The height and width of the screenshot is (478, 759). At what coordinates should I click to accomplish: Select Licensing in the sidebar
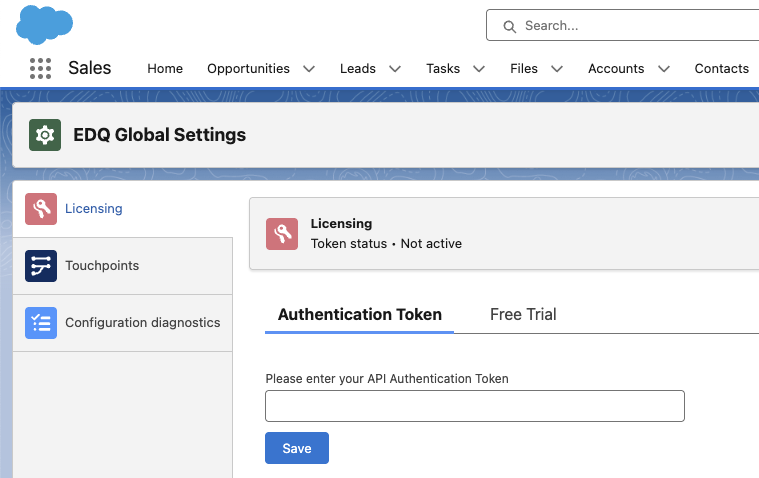122,209
